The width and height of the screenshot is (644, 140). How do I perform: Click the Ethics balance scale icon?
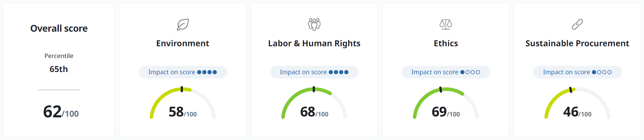click(446, 24)
